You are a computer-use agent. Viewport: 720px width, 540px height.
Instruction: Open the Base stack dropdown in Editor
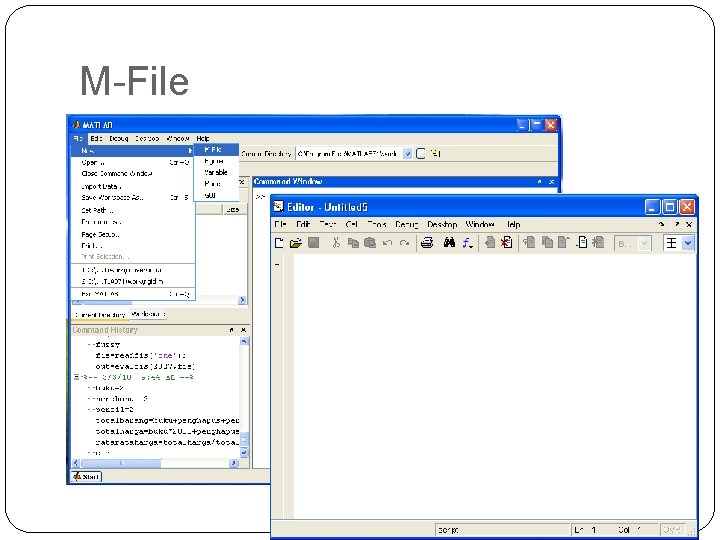coord(645,243)
